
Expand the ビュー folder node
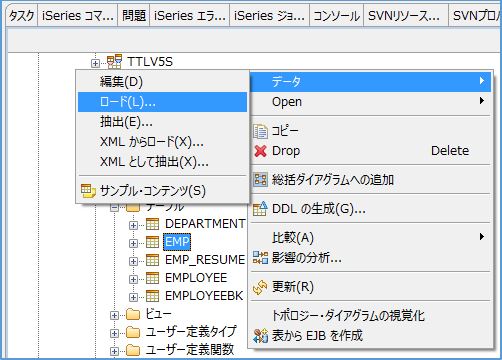point(114,315)
